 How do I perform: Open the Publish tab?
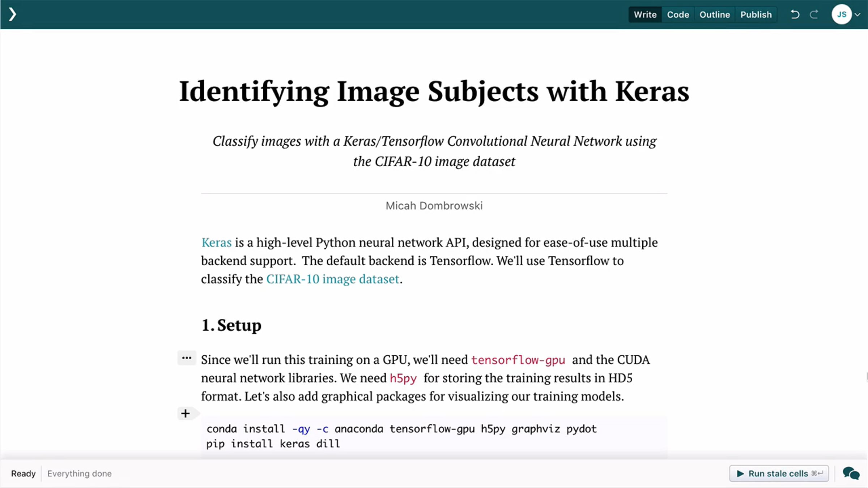(756, 14)
